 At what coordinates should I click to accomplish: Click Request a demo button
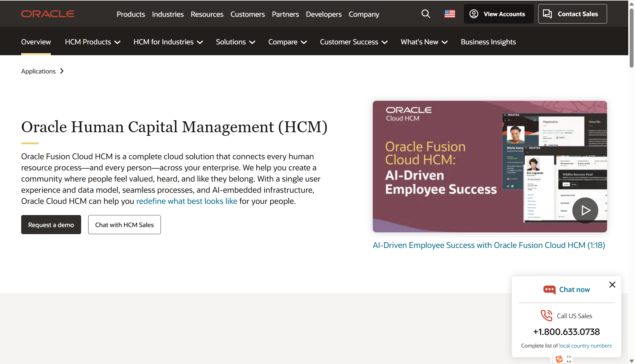coord(51,225)
